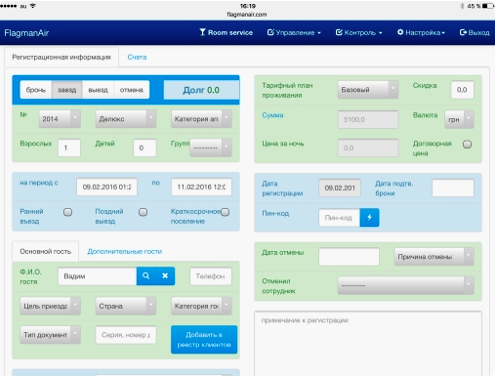Click the search icon next to guest name

(x=146, y=276)
